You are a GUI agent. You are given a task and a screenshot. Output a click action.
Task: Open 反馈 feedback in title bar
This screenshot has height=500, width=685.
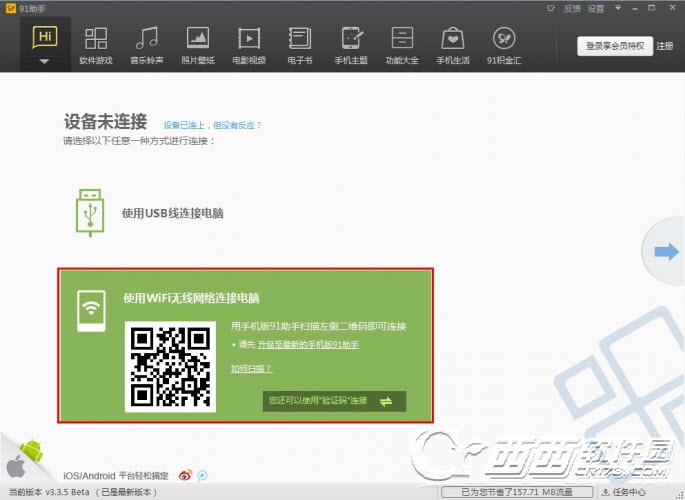tap(572, 8)
